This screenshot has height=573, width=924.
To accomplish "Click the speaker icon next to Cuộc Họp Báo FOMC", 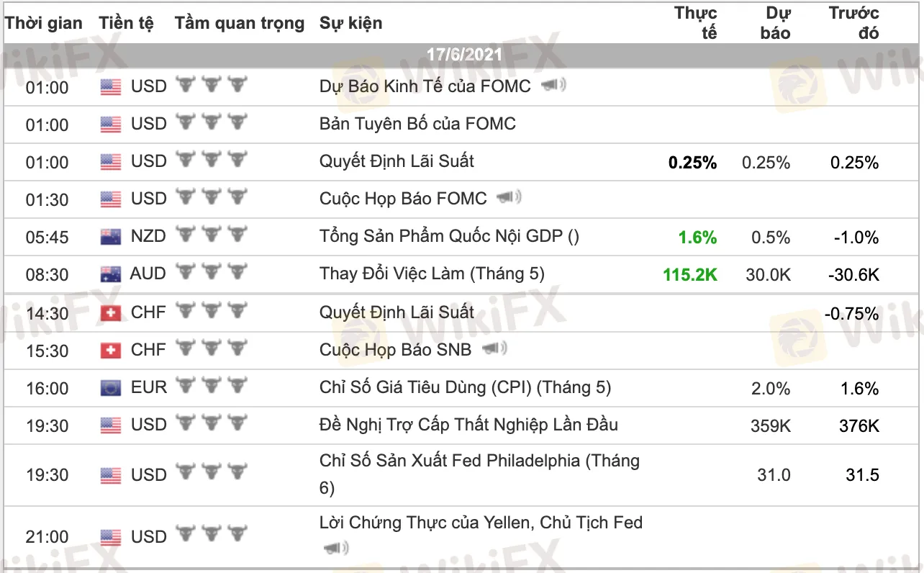I will click(509, 197).
